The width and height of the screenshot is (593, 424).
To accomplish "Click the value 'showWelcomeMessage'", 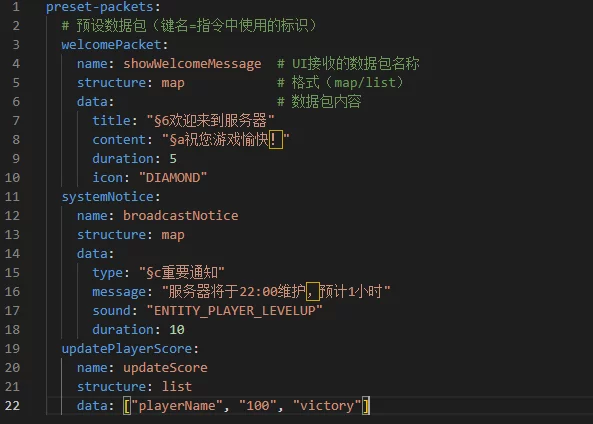I will pos(192,64).
